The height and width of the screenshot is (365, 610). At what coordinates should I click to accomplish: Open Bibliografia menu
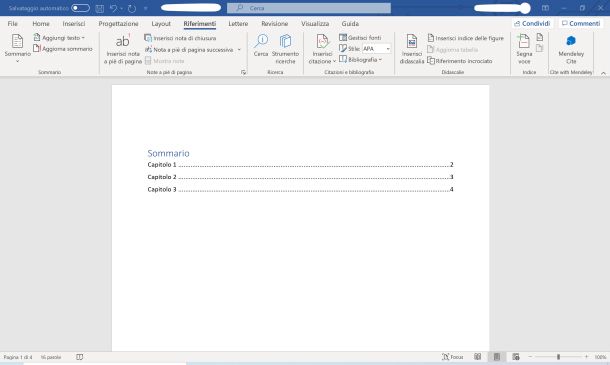(360, 60)
